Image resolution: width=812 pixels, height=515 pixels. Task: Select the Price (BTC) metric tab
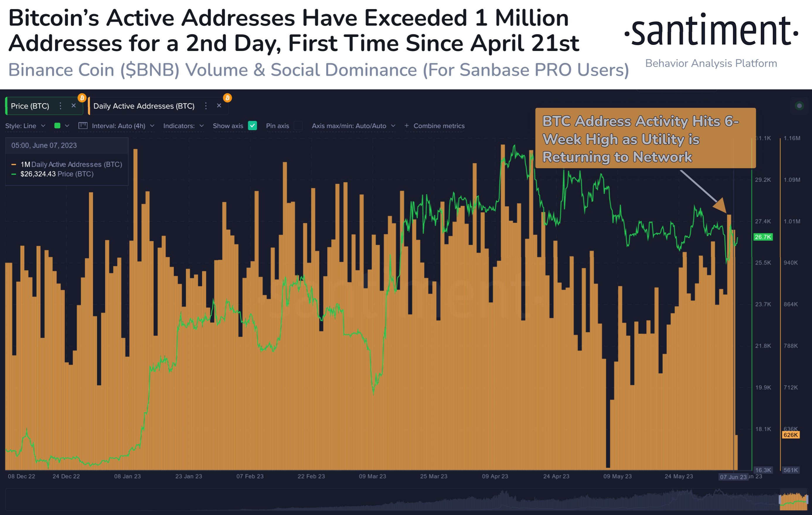[x=30, y=106]
